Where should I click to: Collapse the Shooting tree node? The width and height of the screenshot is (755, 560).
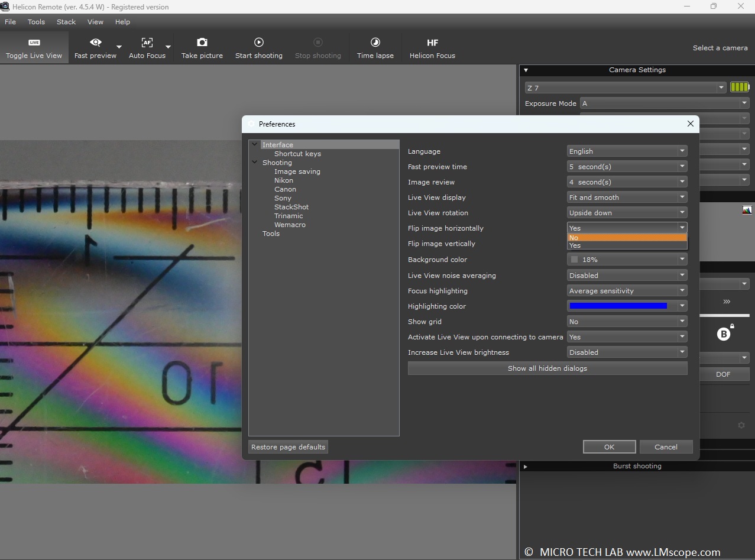(x=255, y=163)
